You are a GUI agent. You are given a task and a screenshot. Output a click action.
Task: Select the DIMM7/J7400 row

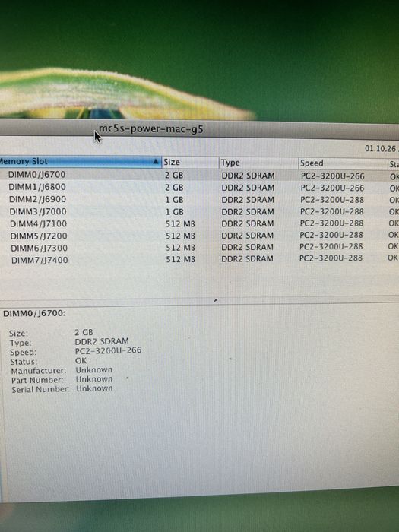tap(199, 260)
